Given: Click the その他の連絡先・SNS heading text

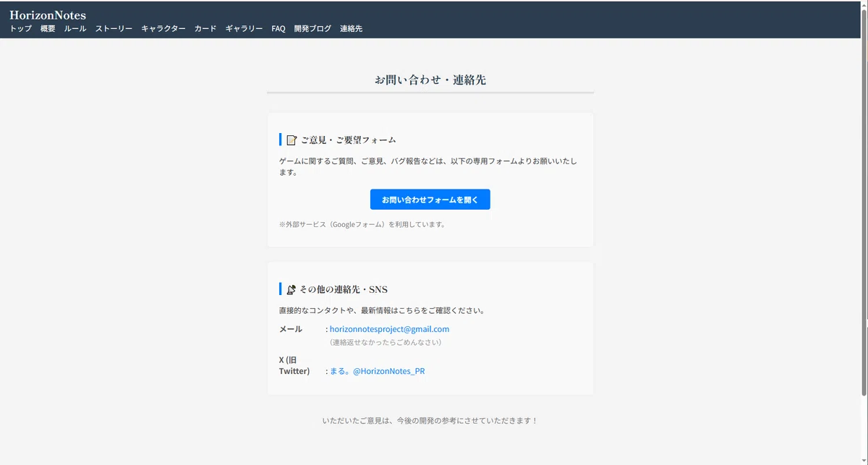Looking at the screenshot, I should pyautogui.click(x=344, y=289).
